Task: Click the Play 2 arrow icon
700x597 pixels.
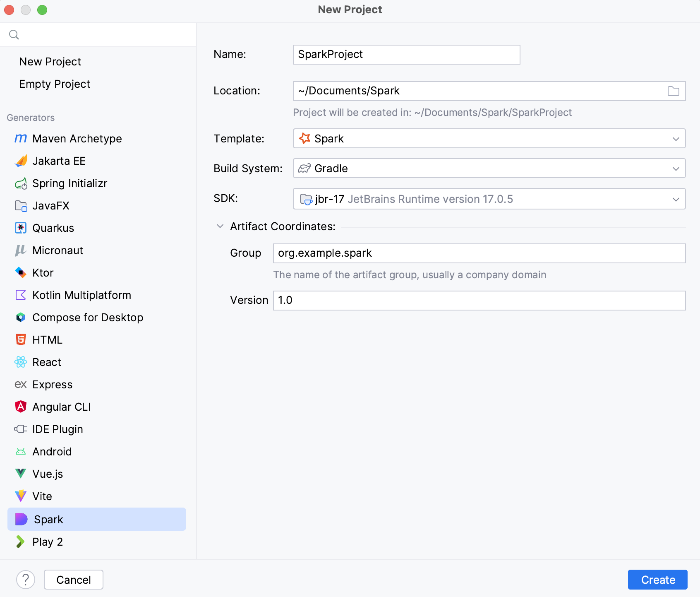Action: tap(21, 542)
